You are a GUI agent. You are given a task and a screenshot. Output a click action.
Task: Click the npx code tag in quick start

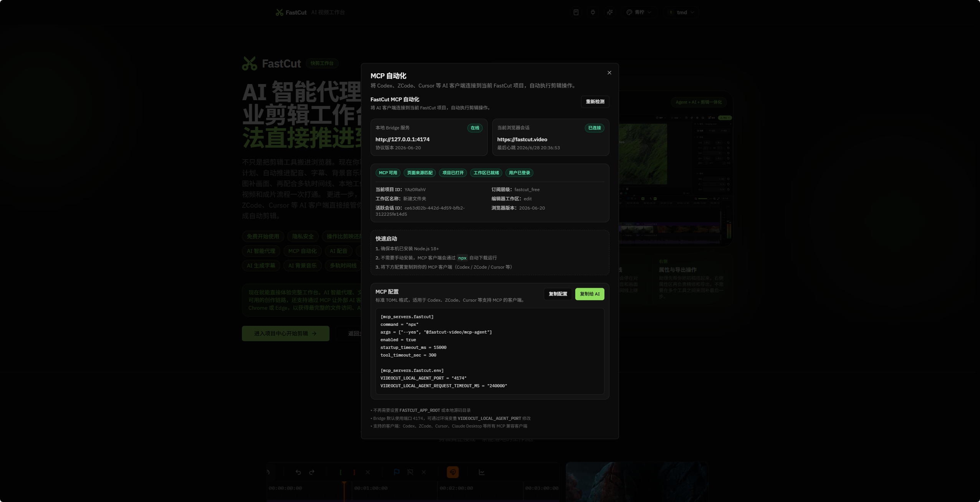(462, 258)
